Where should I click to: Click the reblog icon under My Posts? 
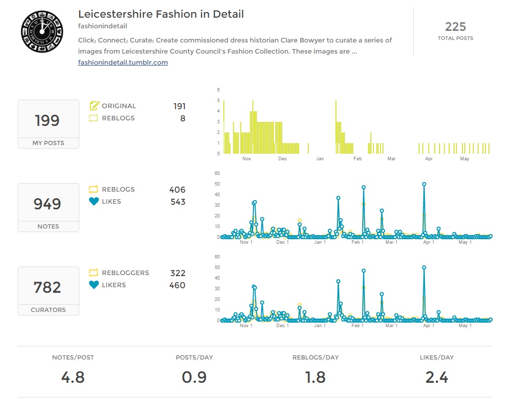pyautogui.click(x=94, y=118)
